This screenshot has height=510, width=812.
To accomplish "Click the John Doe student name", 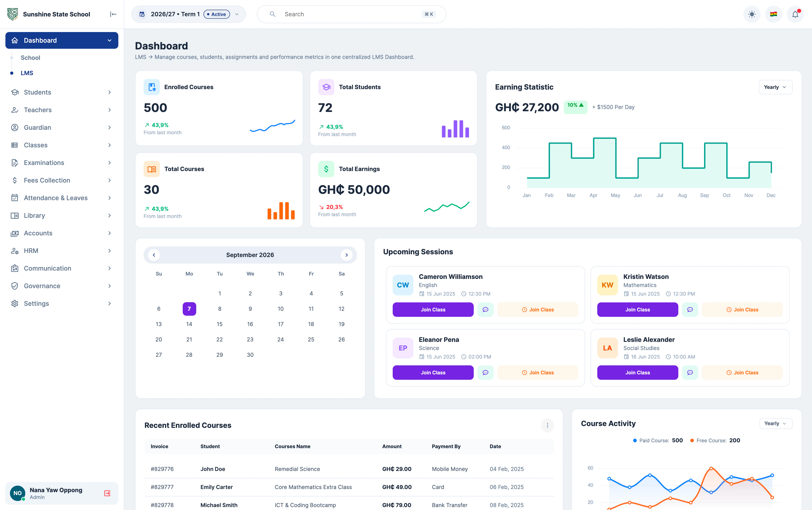I will pos(213,469).
